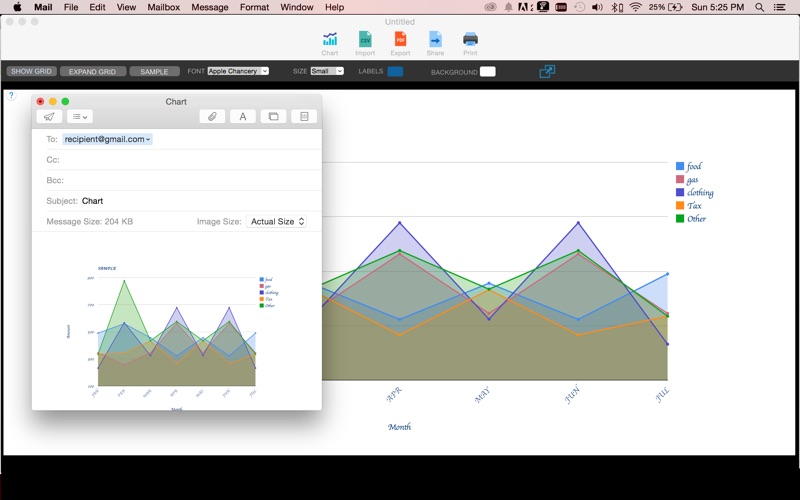800x500 pixels.
Task: Show the fonts format icon
Action: coord(243,116)
